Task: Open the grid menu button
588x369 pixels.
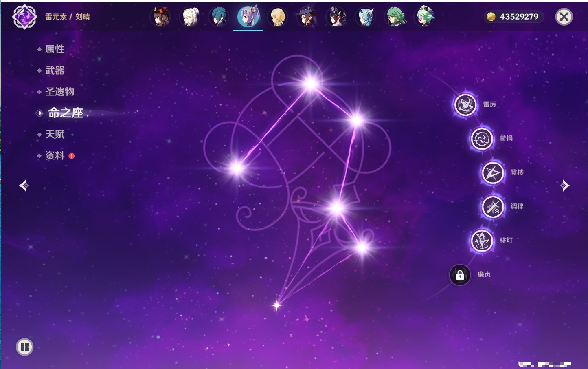Action: coord(24,347)
